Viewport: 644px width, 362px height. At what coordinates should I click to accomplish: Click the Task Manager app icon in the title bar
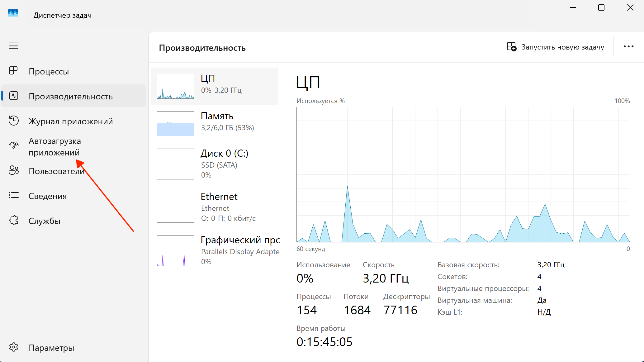pos(13,13)
